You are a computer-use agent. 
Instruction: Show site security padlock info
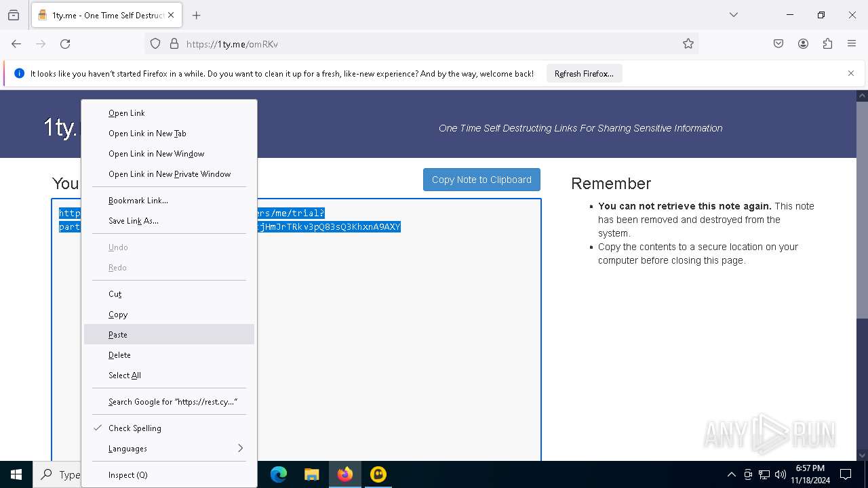click(x=174, y=44)
